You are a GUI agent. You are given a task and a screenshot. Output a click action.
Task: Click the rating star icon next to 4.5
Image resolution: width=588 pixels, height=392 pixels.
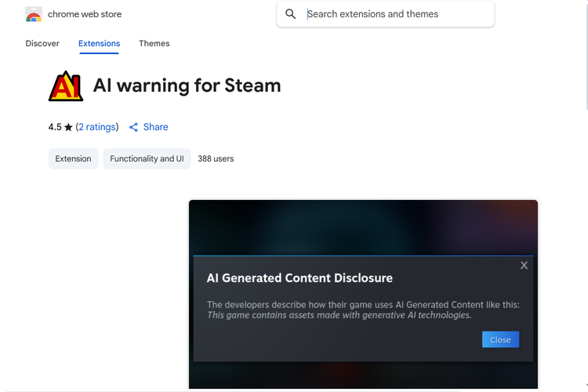(69, 127)
